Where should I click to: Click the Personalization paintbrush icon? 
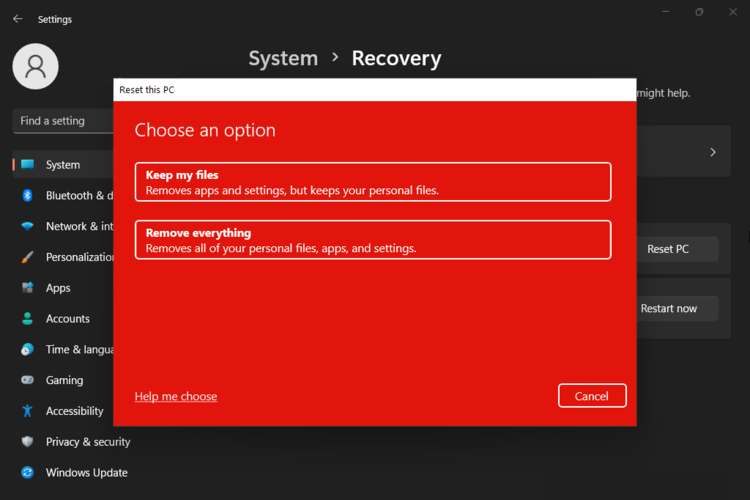[x=27, y=257]
